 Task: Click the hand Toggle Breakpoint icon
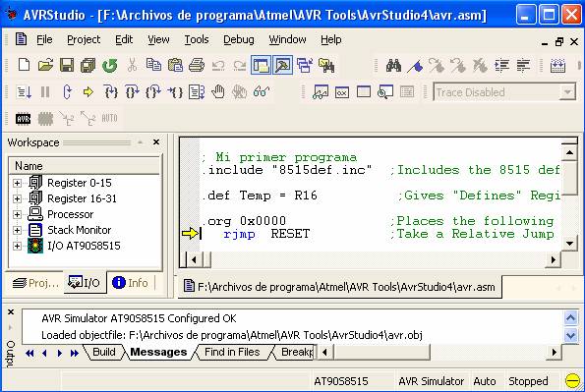pos(218,91)
